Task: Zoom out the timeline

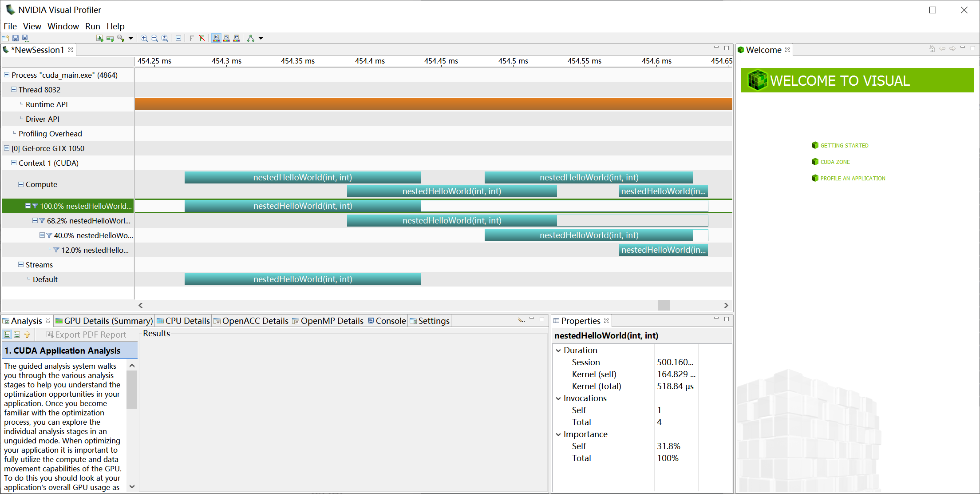Action: pyautogui.click(x=154, y=38)
